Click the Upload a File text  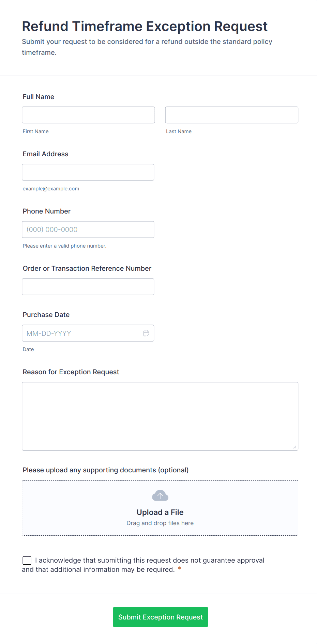coord(160,512)
